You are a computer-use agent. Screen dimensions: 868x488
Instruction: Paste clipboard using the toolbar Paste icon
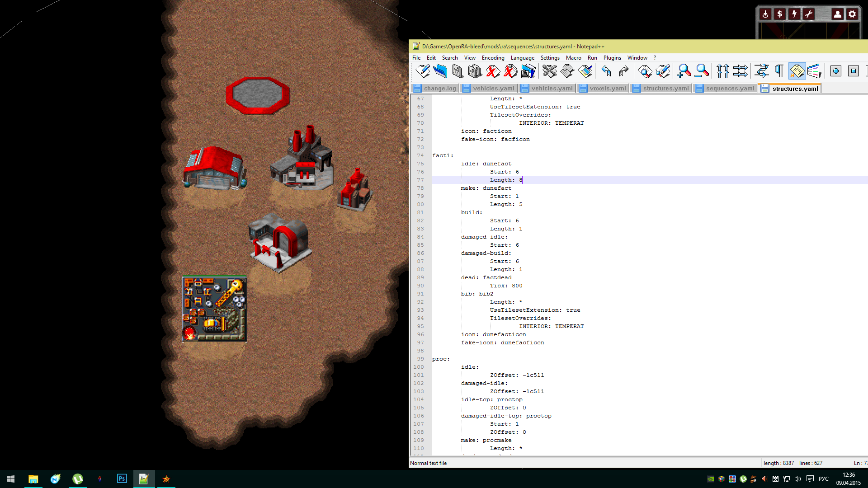pos(585,71)
